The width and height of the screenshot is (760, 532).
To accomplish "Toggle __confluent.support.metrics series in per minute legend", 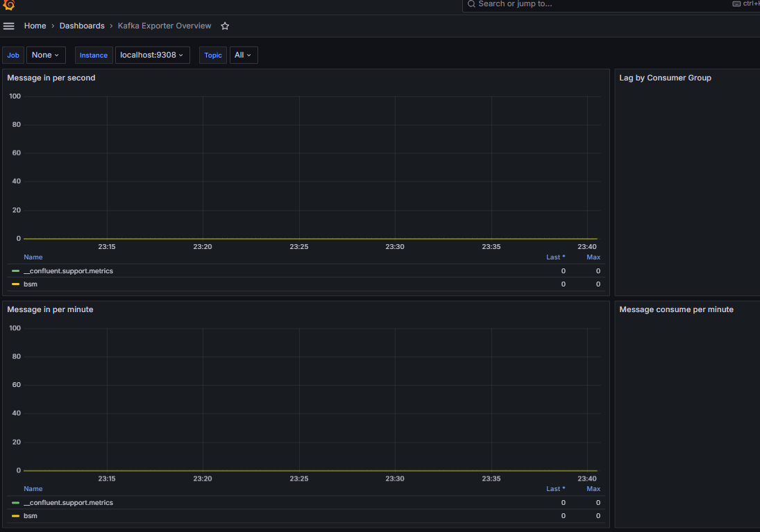I will [x=68, y=502].
